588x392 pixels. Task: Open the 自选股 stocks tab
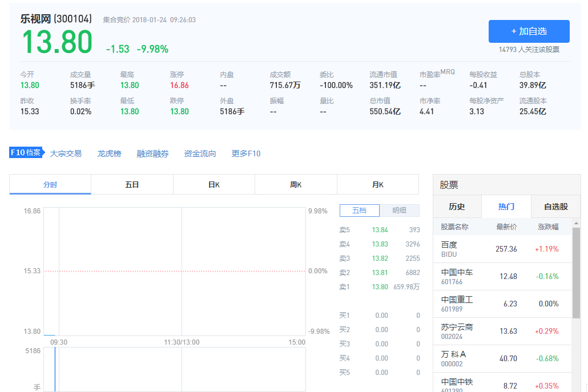tap(556, 207)
